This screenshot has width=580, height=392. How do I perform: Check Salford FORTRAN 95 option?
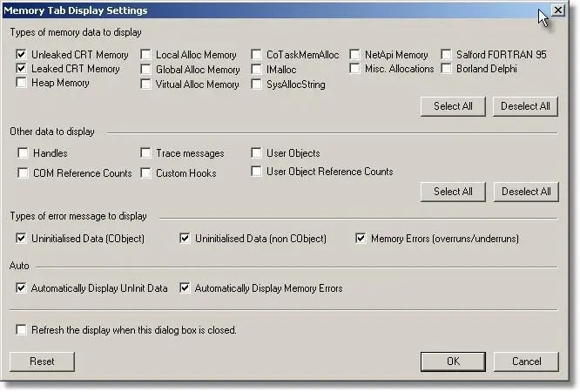point(446,54)
